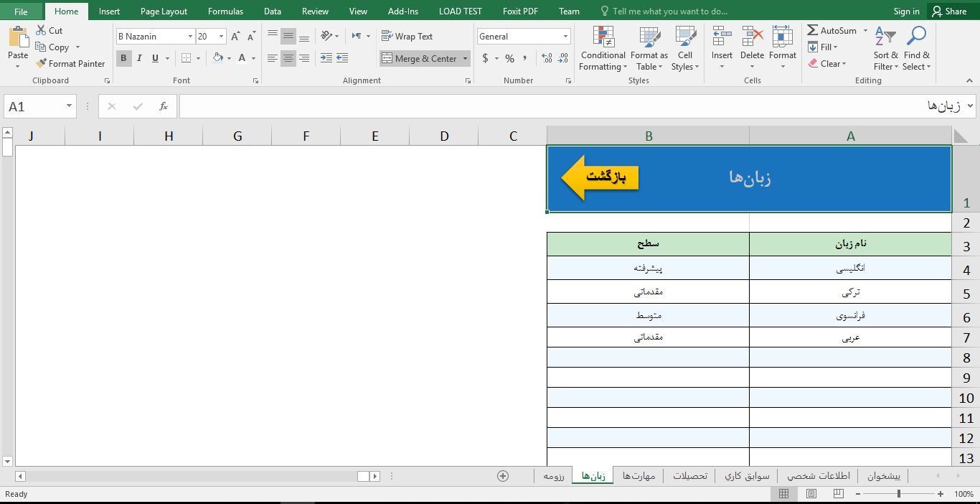The image size is (980, 504).
Task: Increase indent
Action: click(342, 58)
